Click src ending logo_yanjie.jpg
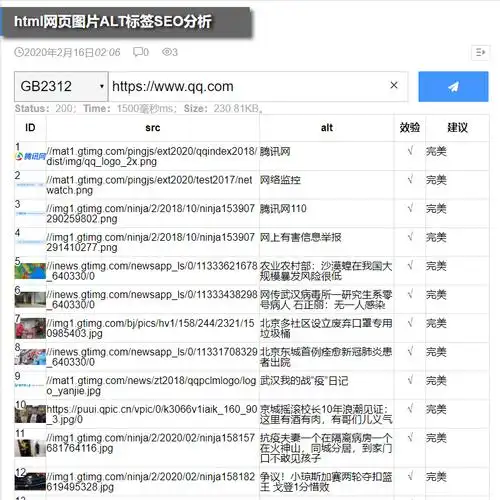The height and width of the screenshot is (500, 500). (x=151, y=386)
